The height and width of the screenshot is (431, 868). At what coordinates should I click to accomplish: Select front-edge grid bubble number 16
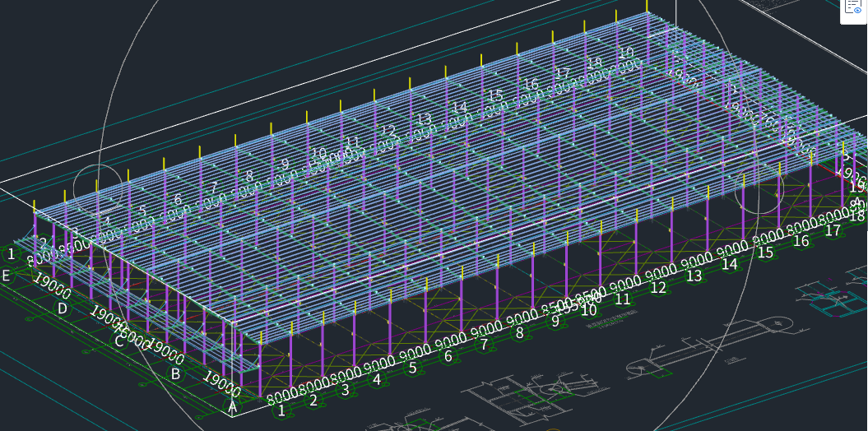(x=801, y=241)
